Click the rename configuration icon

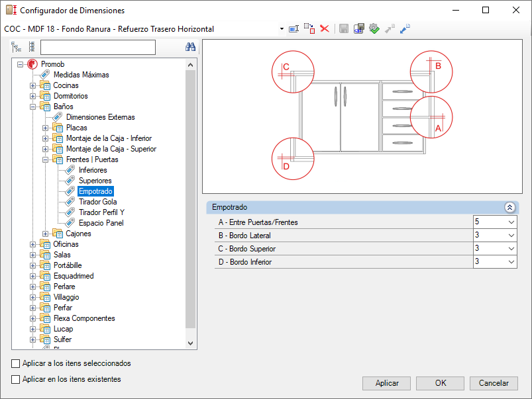pos(293,29)
